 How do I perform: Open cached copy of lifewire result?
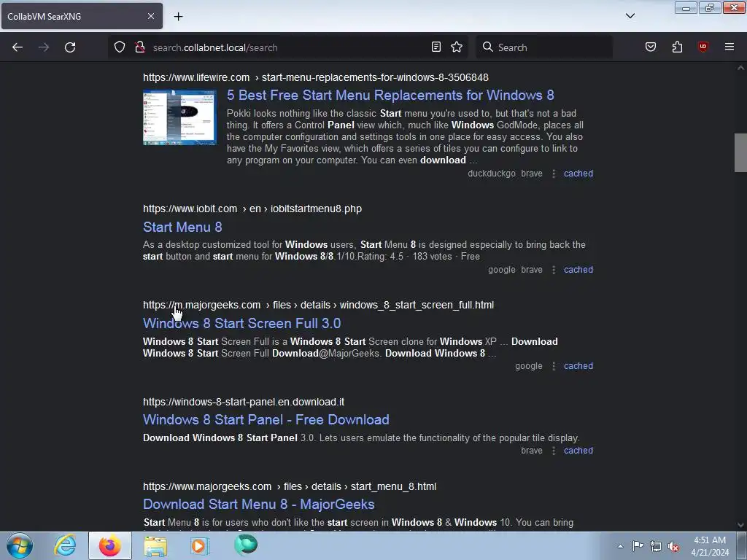coord(578,174)
